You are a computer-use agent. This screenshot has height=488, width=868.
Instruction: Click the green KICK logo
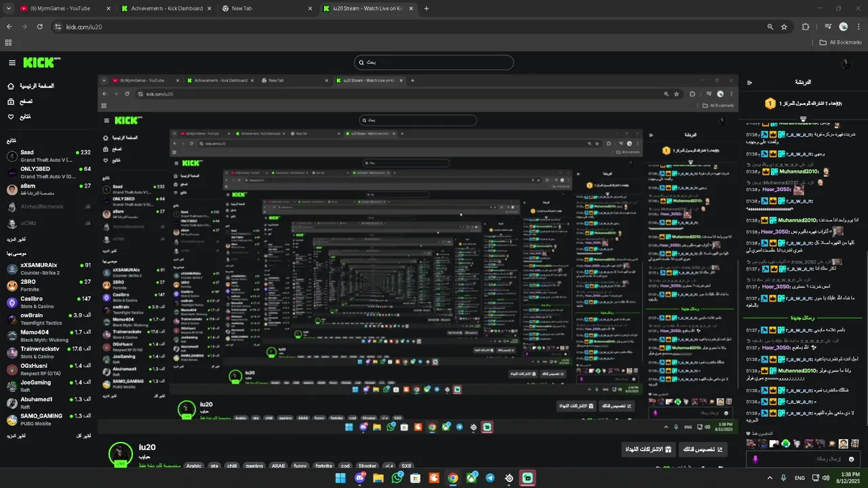41,62
